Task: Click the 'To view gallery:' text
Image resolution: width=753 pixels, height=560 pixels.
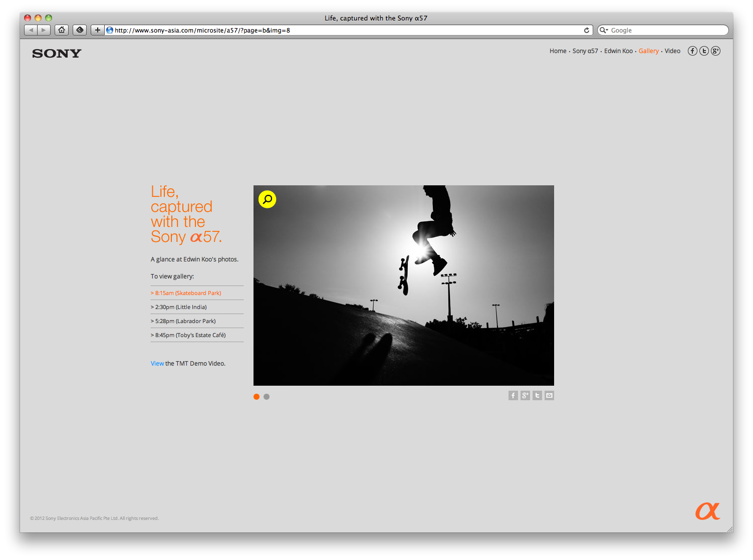Action: [x=172, y=276]
